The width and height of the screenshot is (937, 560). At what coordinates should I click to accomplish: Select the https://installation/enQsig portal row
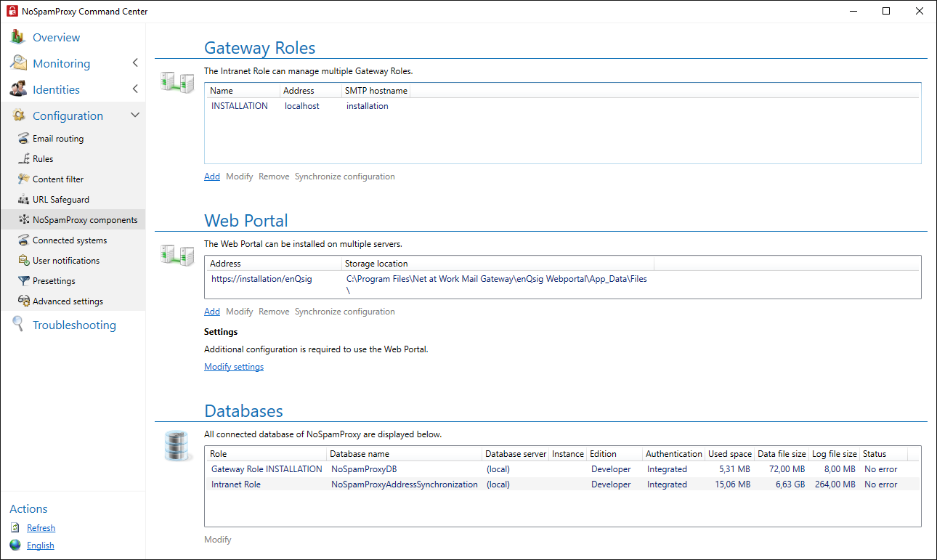click(562, 284)
